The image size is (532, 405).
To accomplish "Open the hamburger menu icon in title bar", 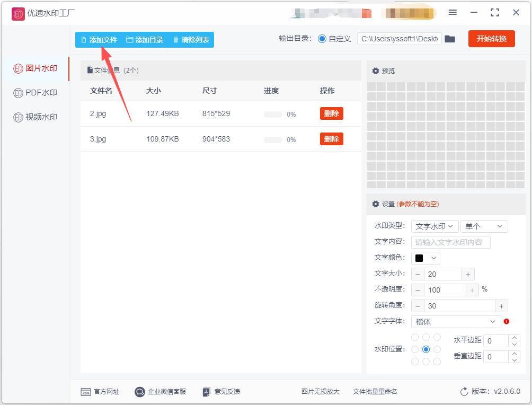I will click(453, 13).
